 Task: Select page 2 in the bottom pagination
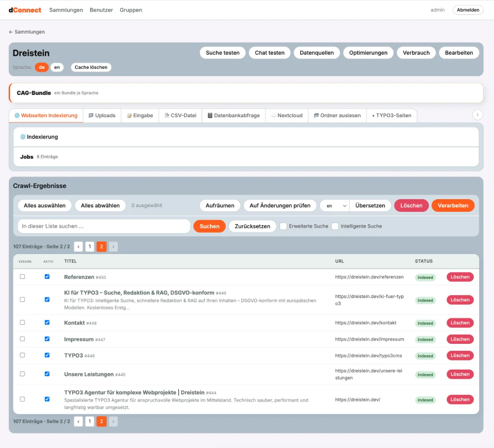pyautogui.click(x=102, y=421)
